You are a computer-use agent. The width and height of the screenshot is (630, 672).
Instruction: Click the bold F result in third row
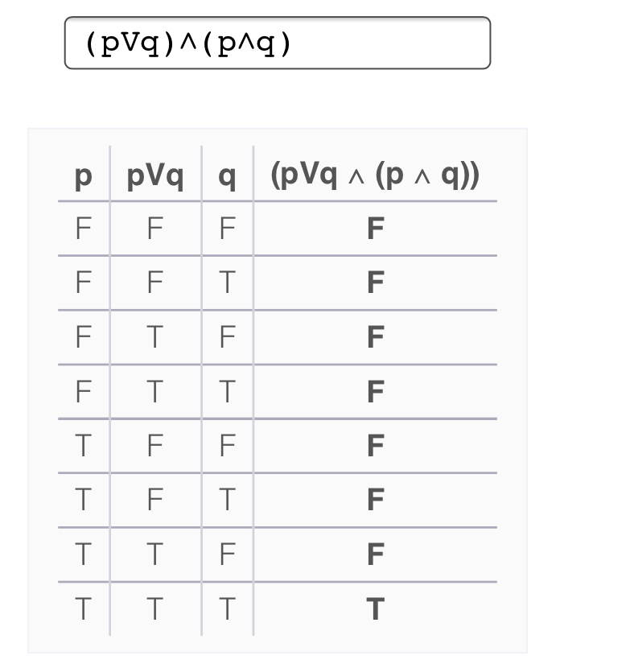pyautogui.click(x=375, y=338)
